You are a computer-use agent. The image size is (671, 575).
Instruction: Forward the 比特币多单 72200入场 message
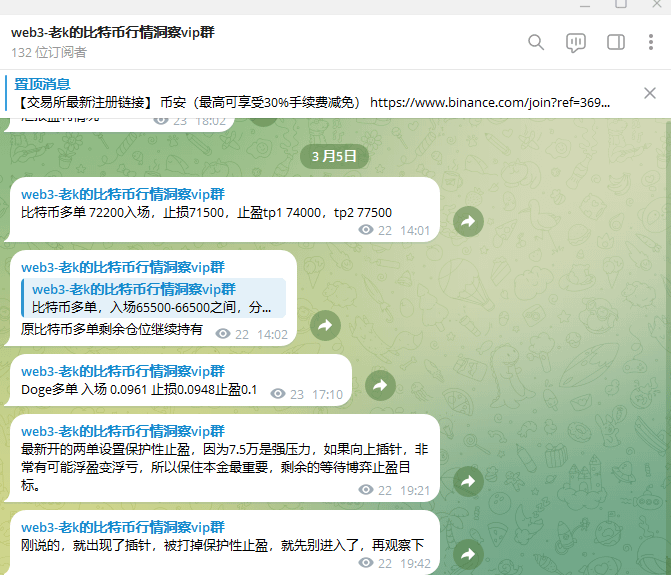point(468,222)
